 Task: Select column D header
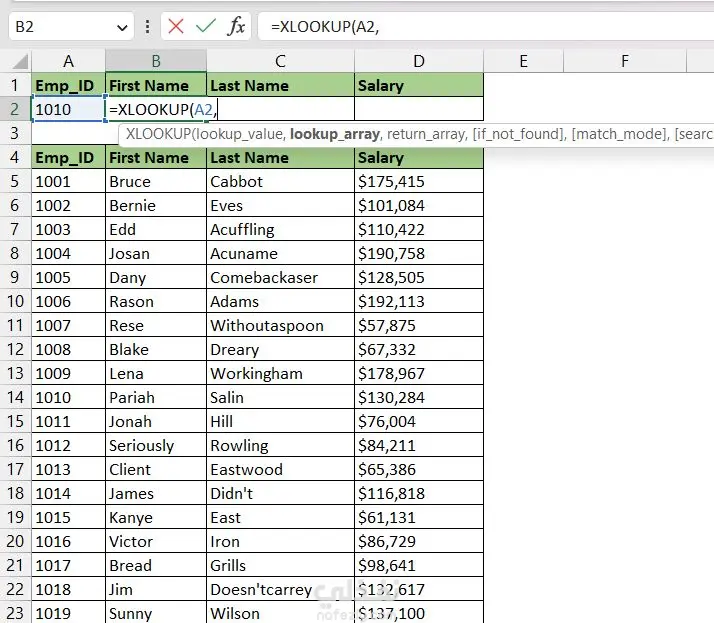(419, 61)
